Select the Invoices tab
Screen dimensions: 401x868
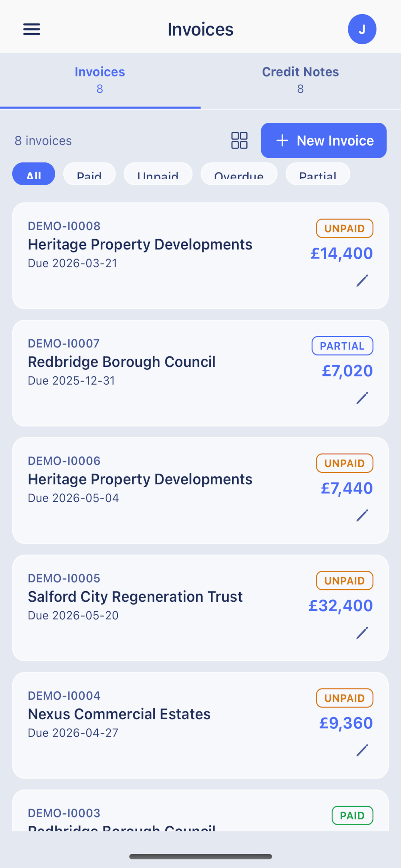(x=100, y=80)
